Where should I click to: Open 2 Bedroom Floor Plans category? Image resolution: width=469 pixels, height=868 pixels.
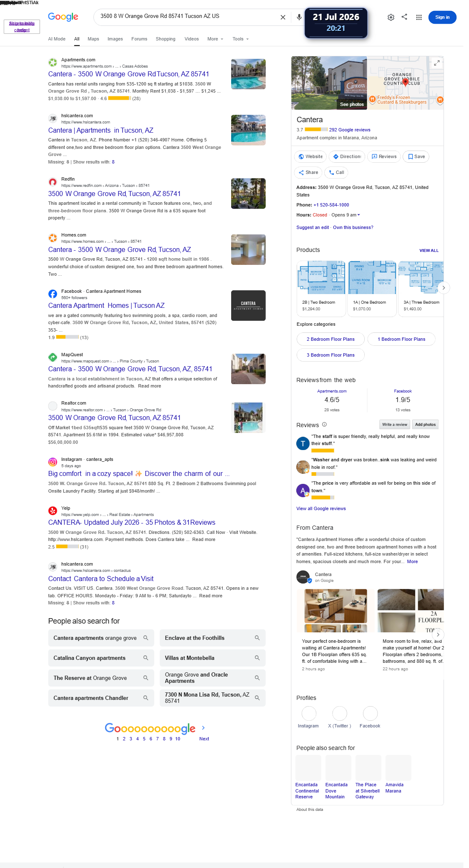330,339
